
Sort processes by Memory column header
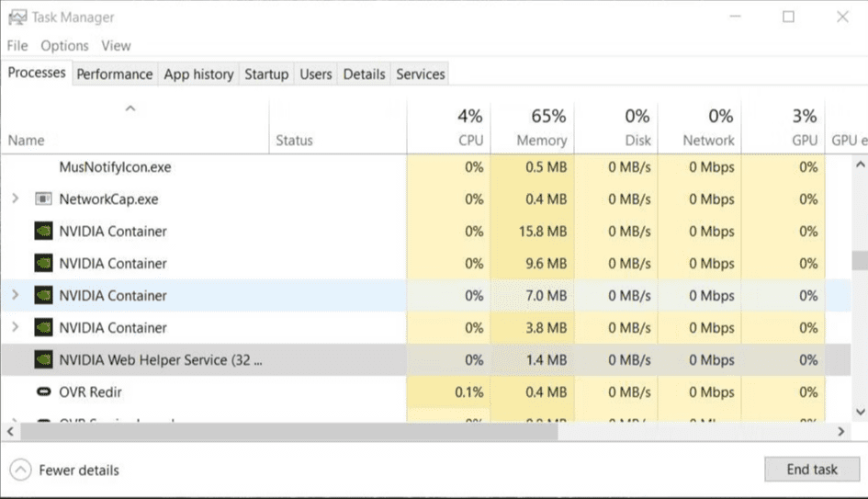[x=541, y=141]
